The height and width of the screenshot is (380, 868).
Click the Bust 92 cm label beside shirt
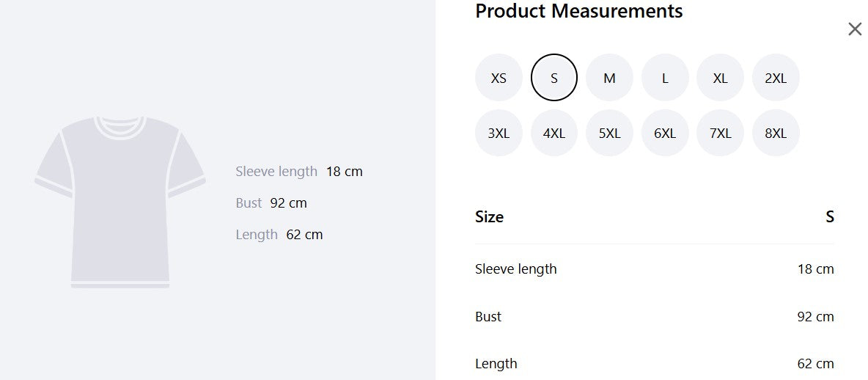point(271,203)
